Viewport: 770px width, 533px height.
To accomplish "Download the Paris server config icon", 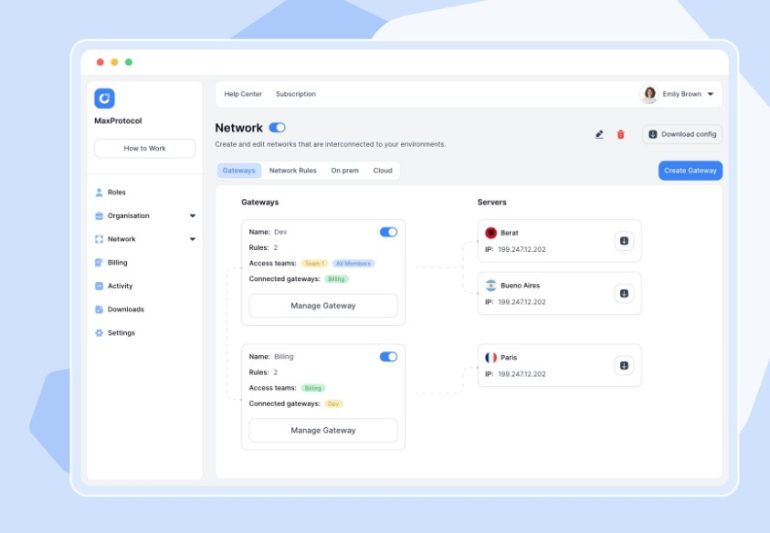I will coord(624,365).
